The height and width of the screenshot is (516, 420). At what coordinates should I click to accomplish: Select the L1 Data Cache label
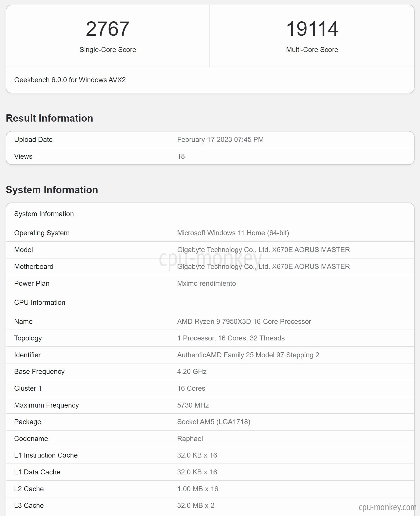tap(37, 472)
